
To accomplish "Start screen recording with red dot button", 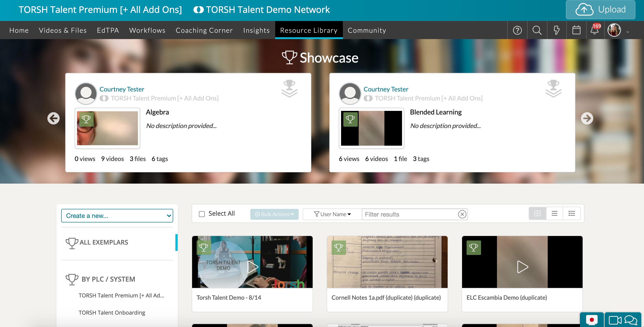I will (591, 320).
